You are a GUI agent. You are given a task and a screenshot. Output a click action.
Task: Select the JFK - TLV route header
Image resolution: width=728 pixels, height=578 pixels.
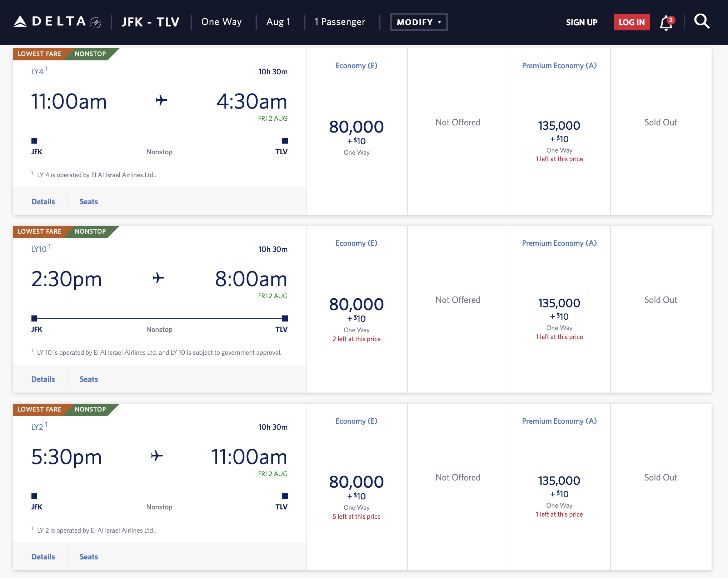pyautogui.click(x=150, y=22)
